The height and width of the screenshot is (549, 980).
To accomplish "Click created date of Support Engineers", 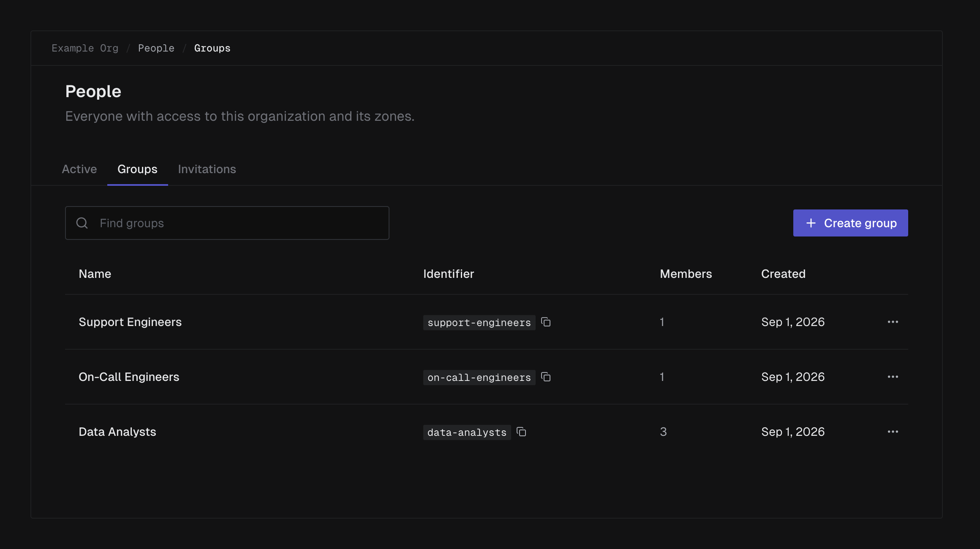I will (x=793, y=322).
